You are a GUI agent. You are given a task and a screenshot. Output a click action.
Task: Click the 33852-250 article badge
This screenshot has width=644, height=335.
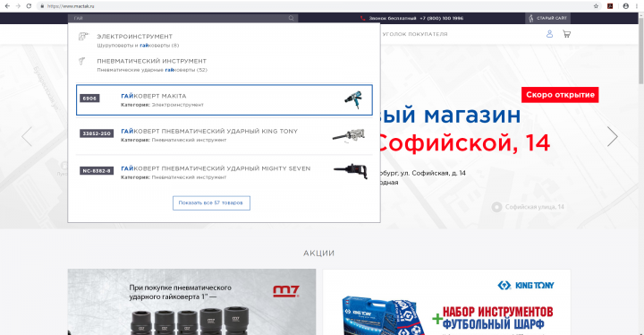(x=97, y=133)
